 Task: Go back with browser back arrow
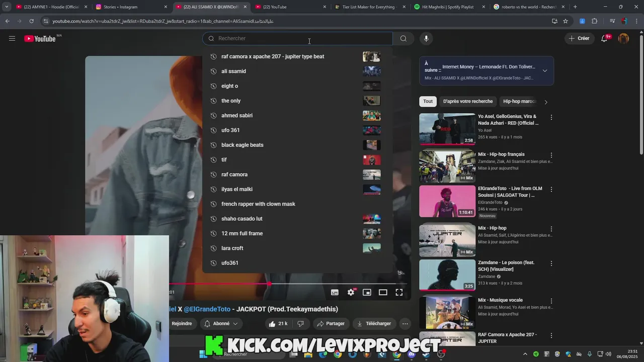(x=7, y=21)
